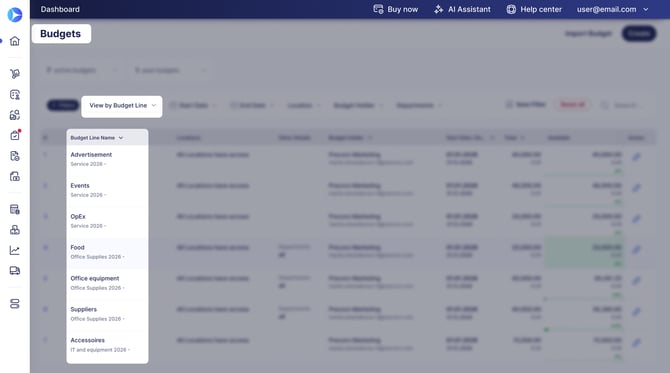The width and height of the screenshot is (670, 373).
Task: Select the Advertisement budget line
Action: pos(91,155)
